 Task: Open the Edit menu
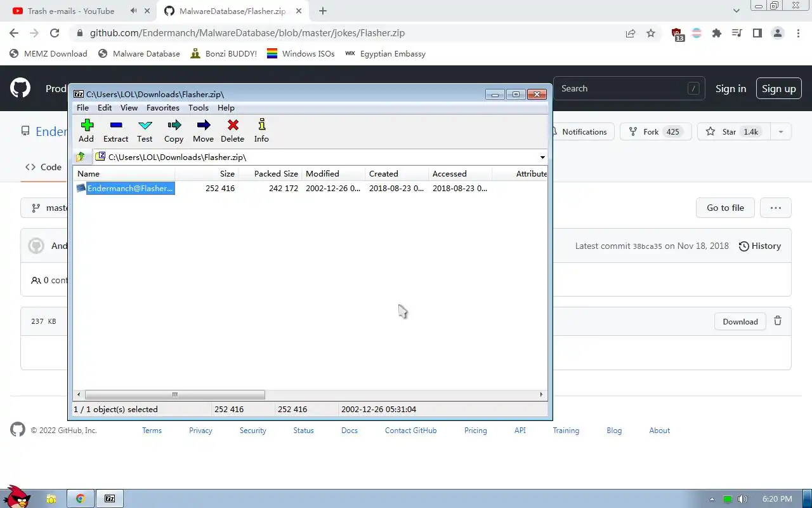pos(105,108)
